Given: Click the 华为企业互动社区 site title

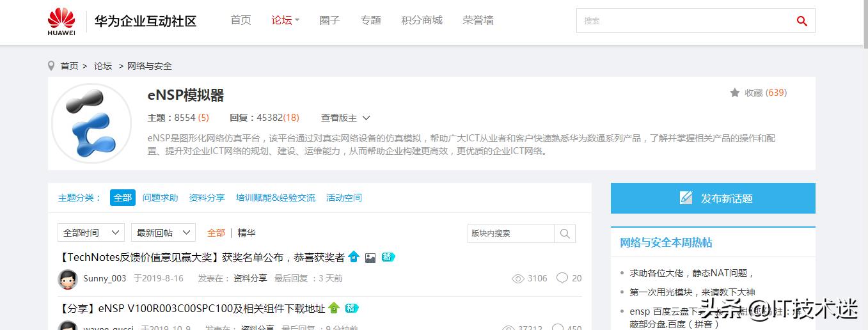Looking at the screenshot, I should coord(146,21).
